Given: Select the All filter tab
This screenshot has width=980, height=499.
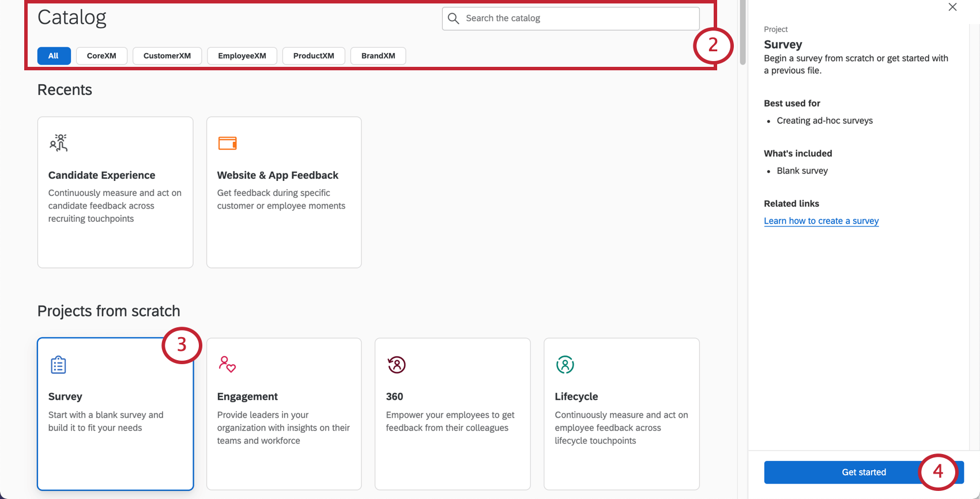Looking at the screenshot, I should point(54,56).
